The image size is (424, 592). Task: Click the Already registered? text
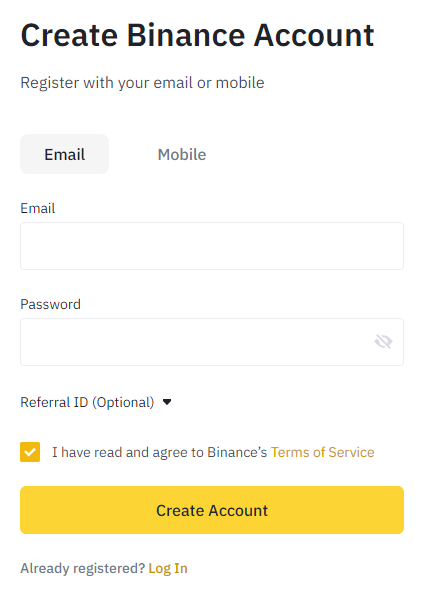pyautogui.click(x=83, y=568)
